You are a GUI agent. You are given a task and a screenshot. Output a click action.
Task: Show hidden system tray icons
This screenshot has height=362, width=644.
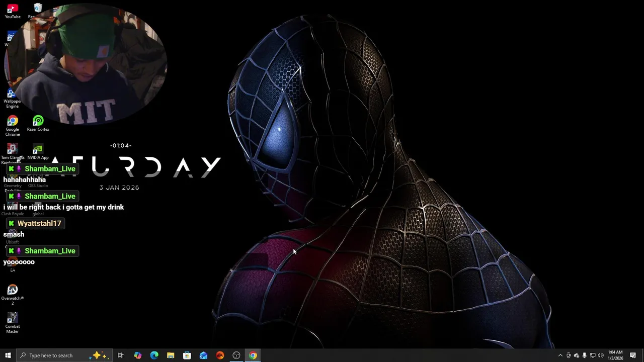tap(560, 355)
